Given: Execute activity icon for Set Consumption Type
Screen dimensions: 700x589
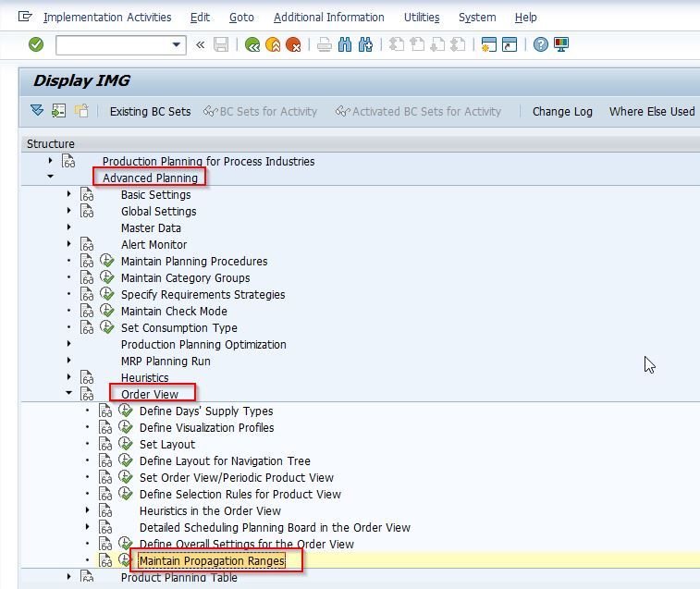Looking at the screenshot, I should [x=106, y=327].
